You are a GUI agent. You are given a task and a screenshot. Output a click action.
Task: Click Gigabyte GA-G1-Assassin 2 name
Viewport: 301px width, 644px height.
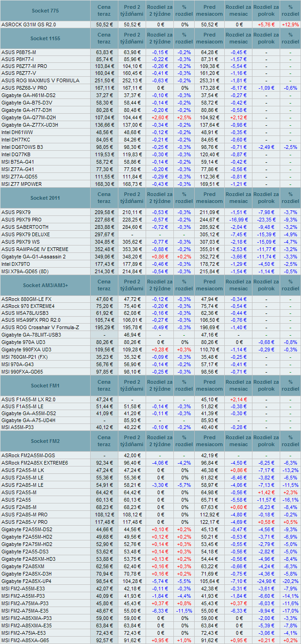(34, 257)
